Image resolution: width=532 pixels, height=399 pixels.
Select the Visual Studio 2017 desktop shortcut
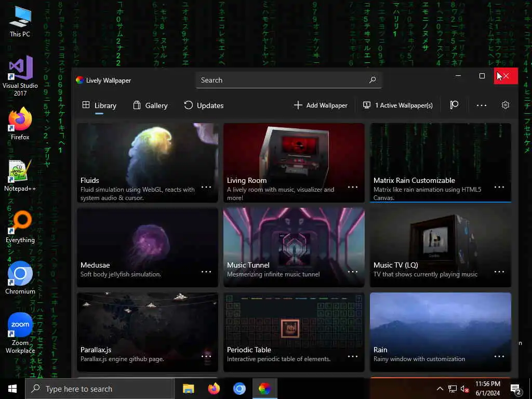pyautogui.click(x=20, y=76)
